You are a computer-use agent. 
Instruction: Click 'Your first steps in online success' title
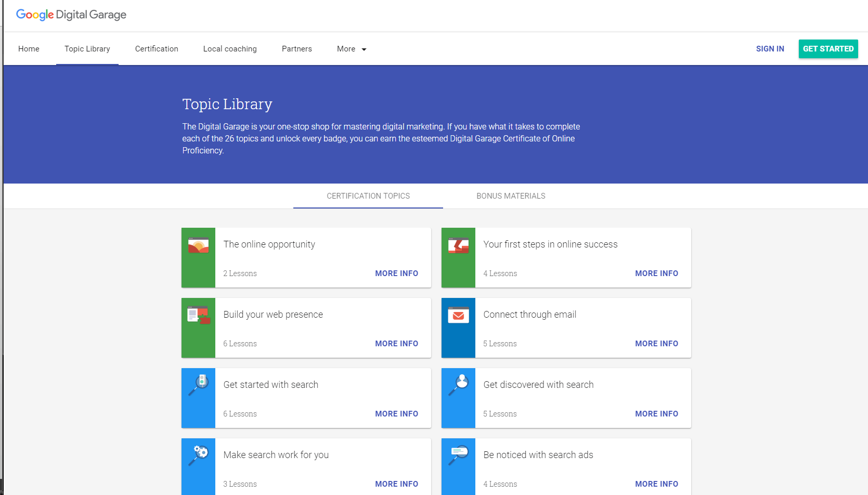[550, 244]
